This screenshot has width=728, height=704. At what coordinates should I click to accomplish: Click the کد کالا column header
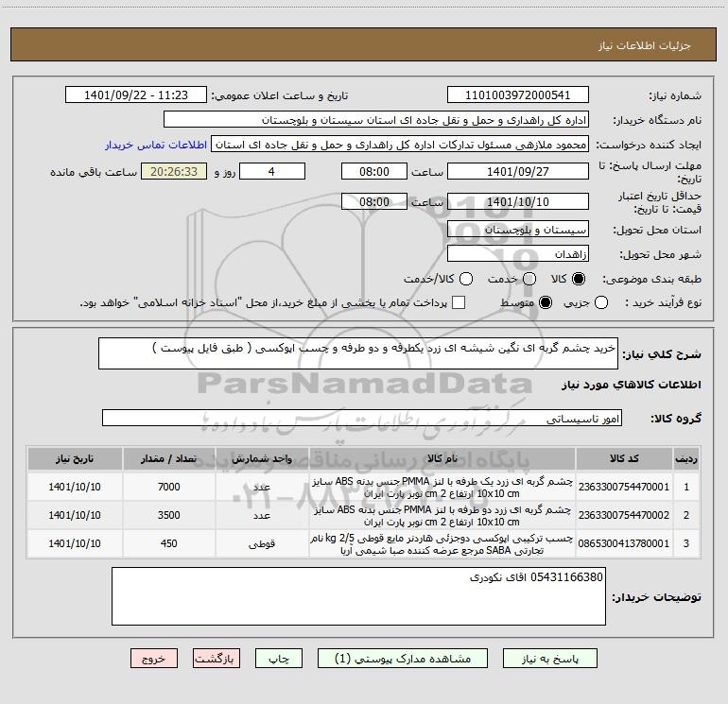[x=624, y=458]
